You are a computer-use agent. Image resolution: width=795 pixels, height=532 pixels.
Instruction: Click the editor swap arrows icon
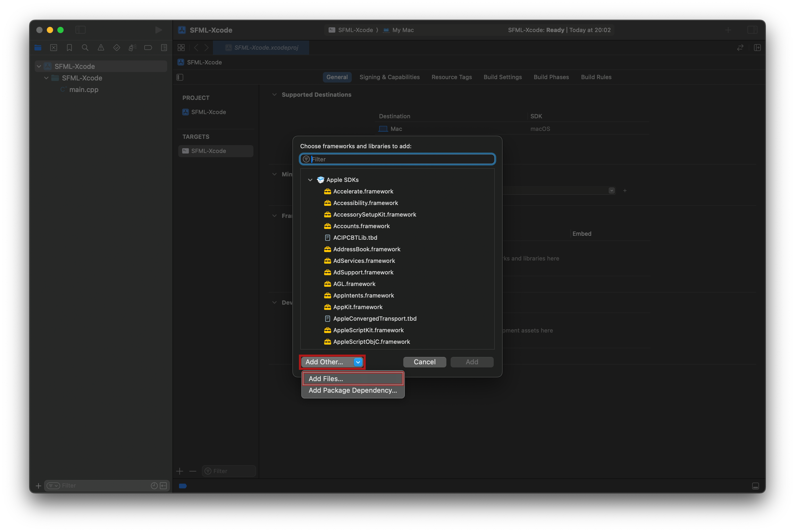click(x=740, y=48)
